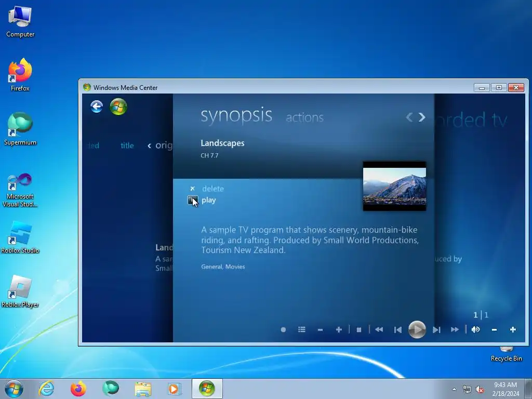532x399 pixels.
Task: Mute audio with the speaker icon
Action: 475,329
